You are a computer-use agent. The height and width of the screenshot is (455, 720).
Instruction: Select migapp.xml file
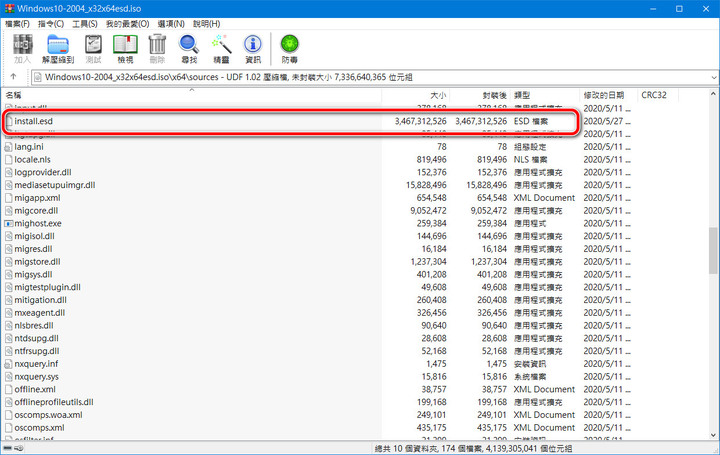[x=37, y=198]
